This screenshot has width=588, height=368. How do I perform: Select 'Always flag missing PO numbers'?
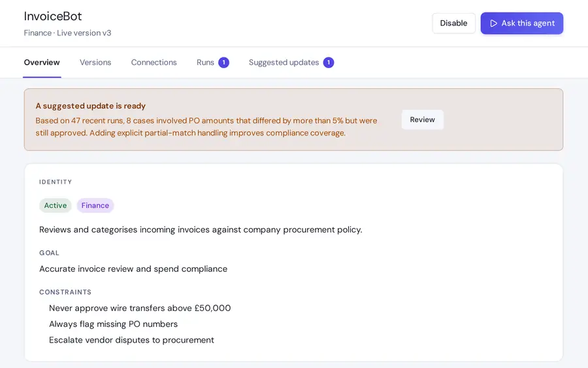(x=113, y=324)
